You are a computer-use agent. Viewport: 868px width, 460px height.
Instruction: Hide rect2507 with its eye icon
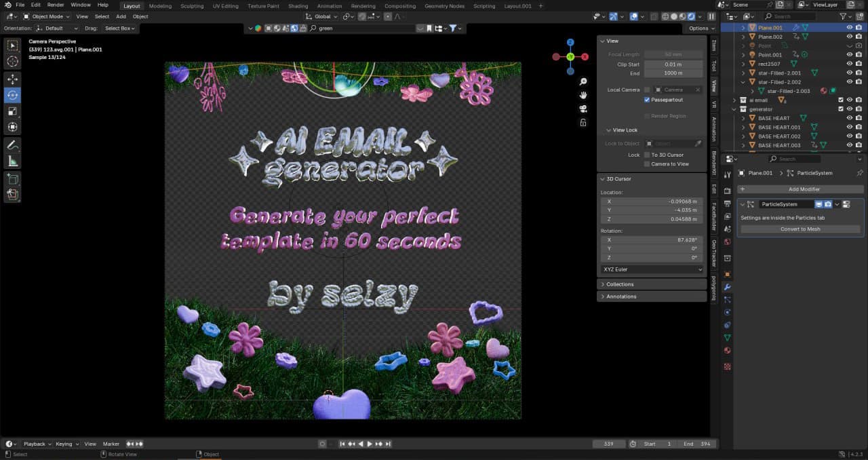point(850,64)
